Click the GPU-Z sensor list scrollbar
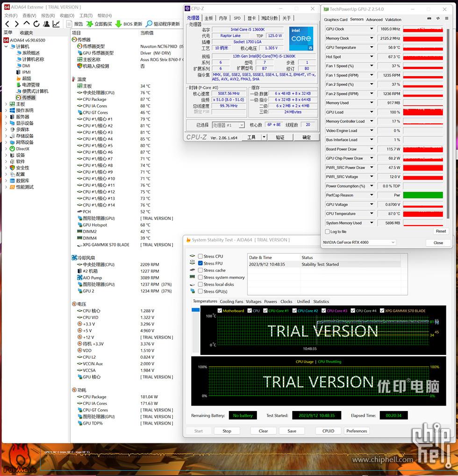 click(x=448, y=122)
